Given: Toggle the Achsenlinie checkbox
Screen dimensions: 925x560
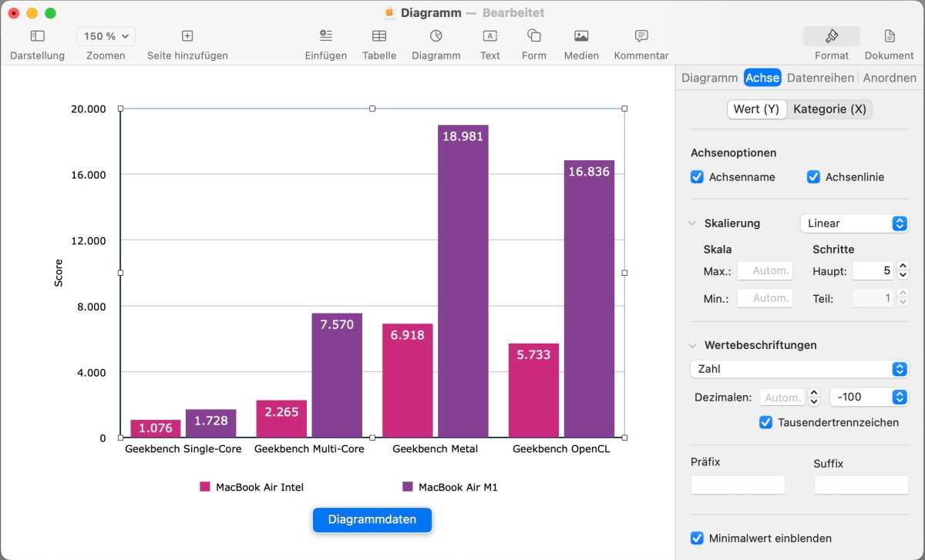Looking at the screenshot, I should 813,177.
